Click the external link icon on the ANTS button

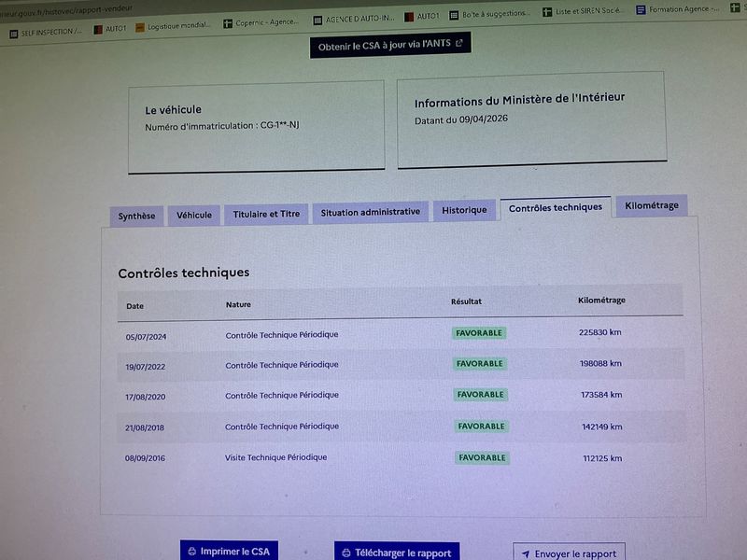click(459, 43)
